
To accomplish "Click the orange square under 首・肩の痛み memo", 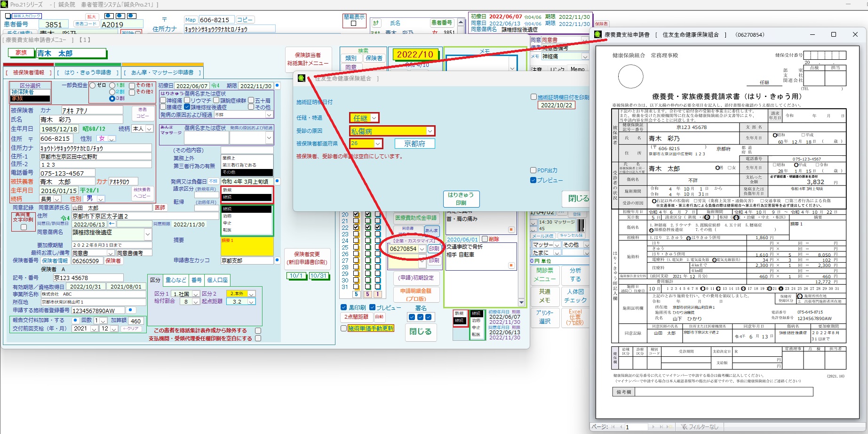I will point(511,230).
